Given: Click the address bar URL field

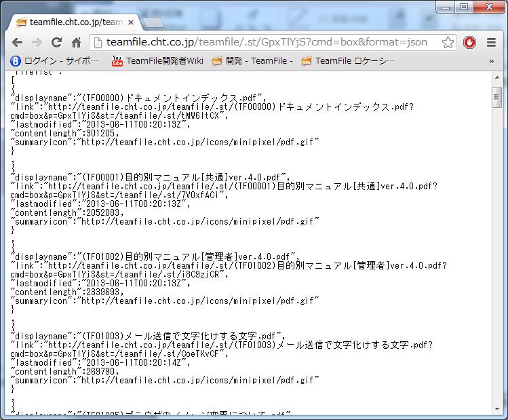Looking at the screenshot, I should [x=265, y=42].
